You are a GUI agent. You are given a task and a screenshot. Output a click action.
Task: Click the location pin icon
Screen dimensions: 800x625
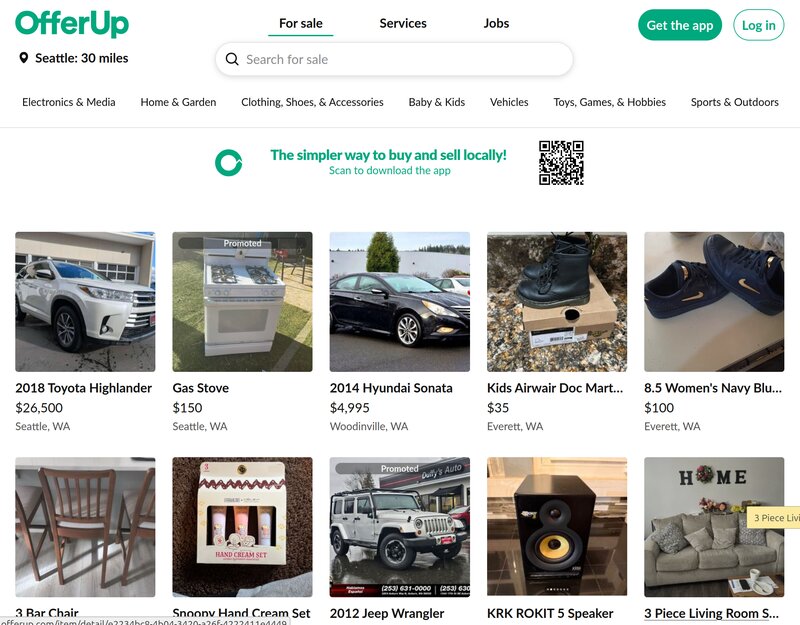[22, 58]
